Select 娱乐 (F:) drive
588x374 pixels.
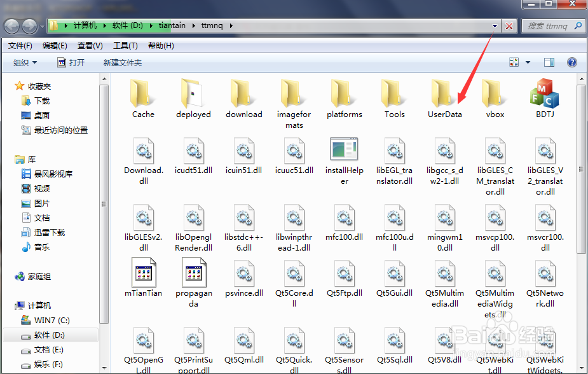tap(42, 364)
